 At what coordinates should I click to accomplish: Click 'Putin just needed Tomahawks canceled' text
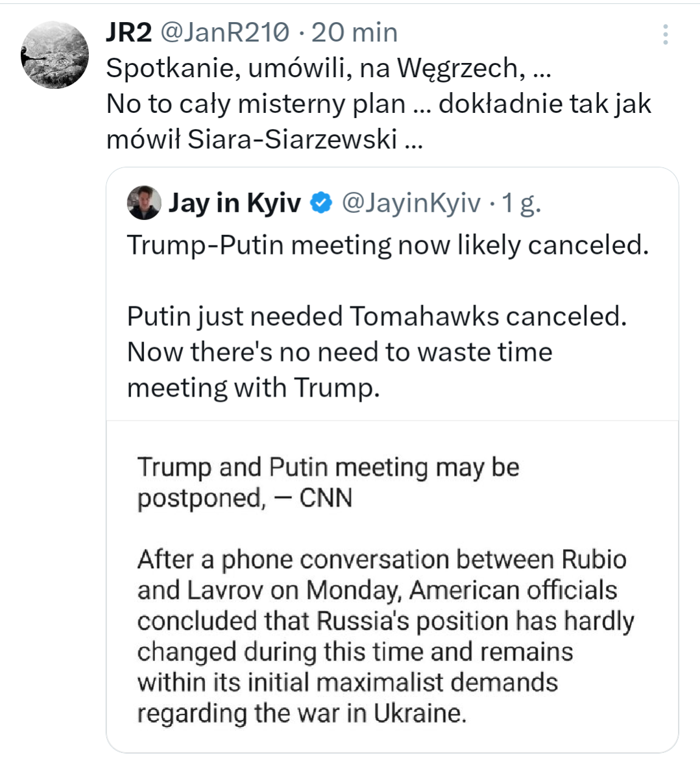[x=377, y=317]
